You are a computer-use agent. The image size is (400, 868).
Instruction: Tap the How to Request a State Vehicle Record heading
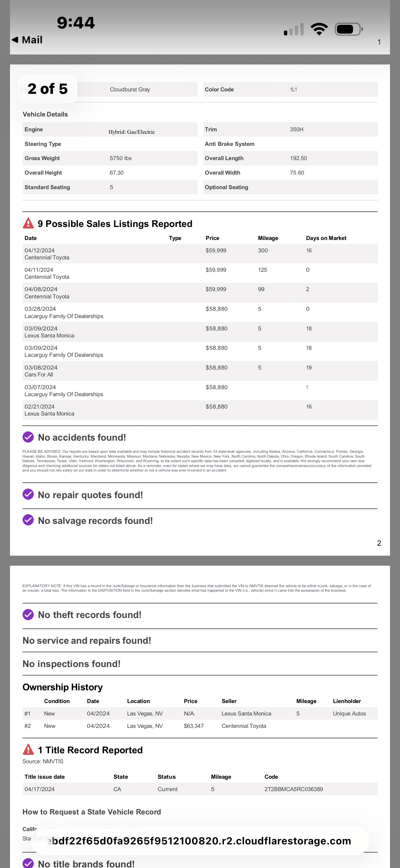(92, 812)
